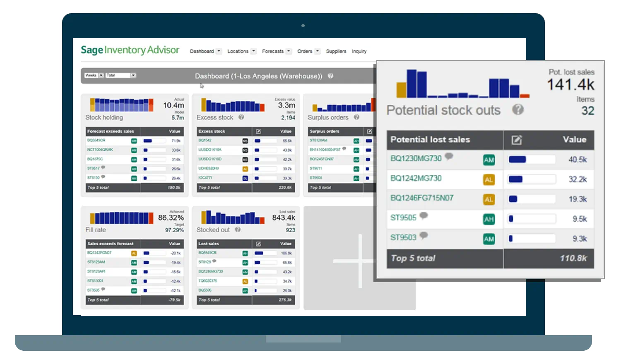Open item link UUSDG1610A
Screen dimensions: 621x364
click(210, 150)
